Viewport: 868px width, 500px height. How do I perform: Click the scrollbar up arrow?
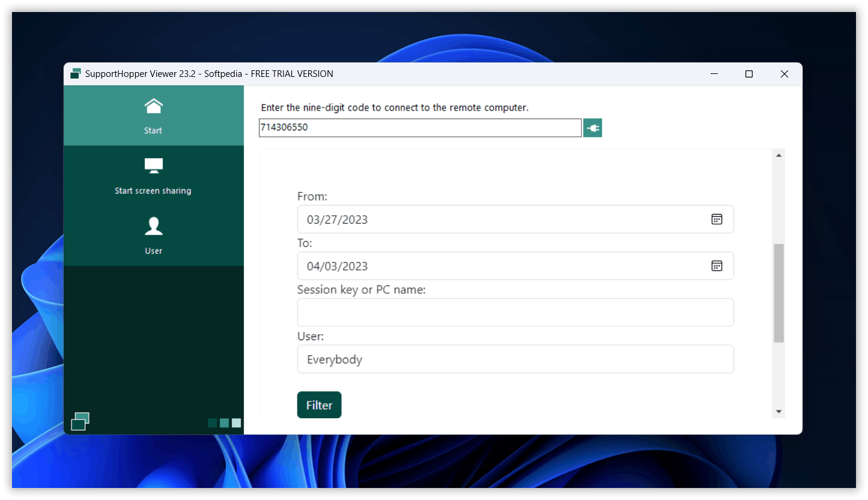[x=778, y=155]
